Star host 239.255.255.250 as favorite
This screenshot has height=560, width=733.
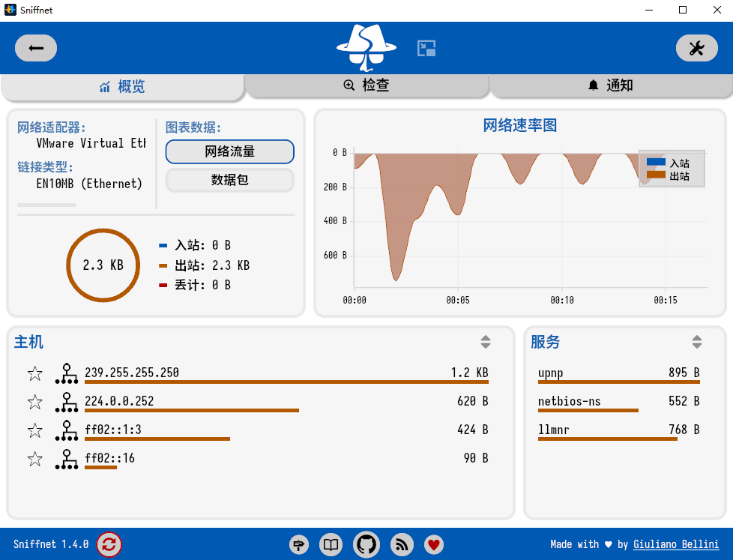tap(35, 373)
